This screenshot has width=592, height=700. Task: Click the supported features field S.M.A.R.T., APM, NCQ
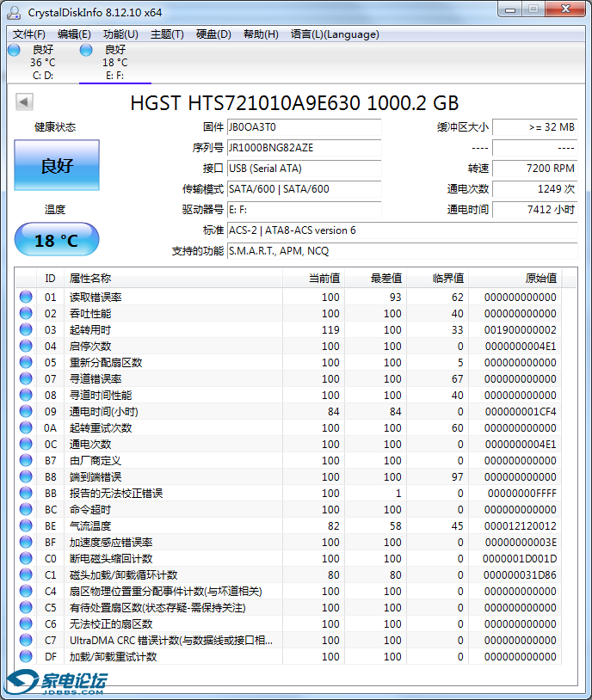coord(402,251)
